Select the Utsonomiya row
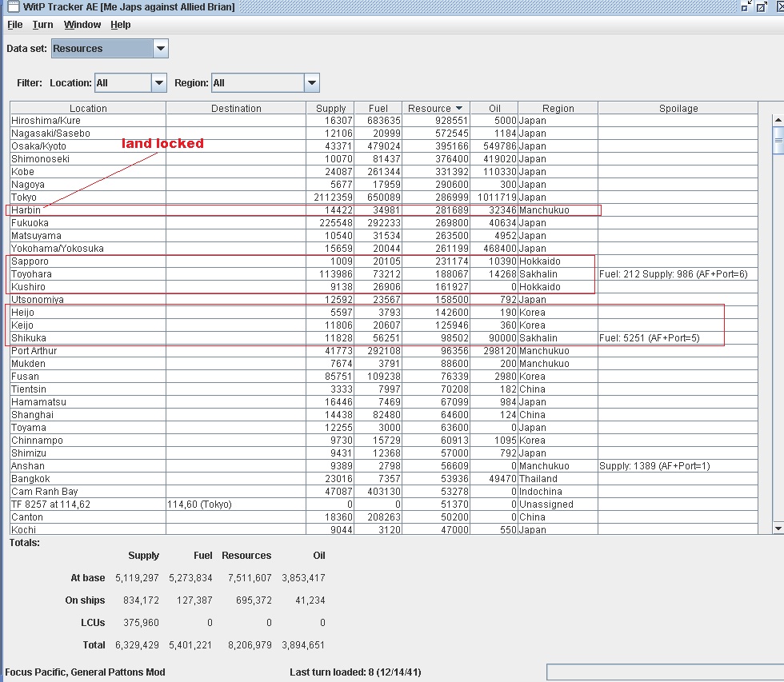 click(x=383, y=300)
